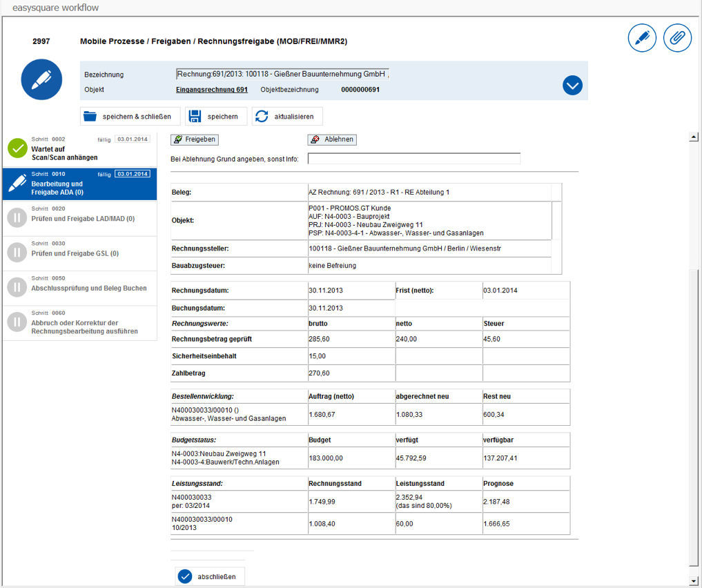The image size is (702, 588).
Task: Click the Freigeben button
Action: (x=194, y=139)
